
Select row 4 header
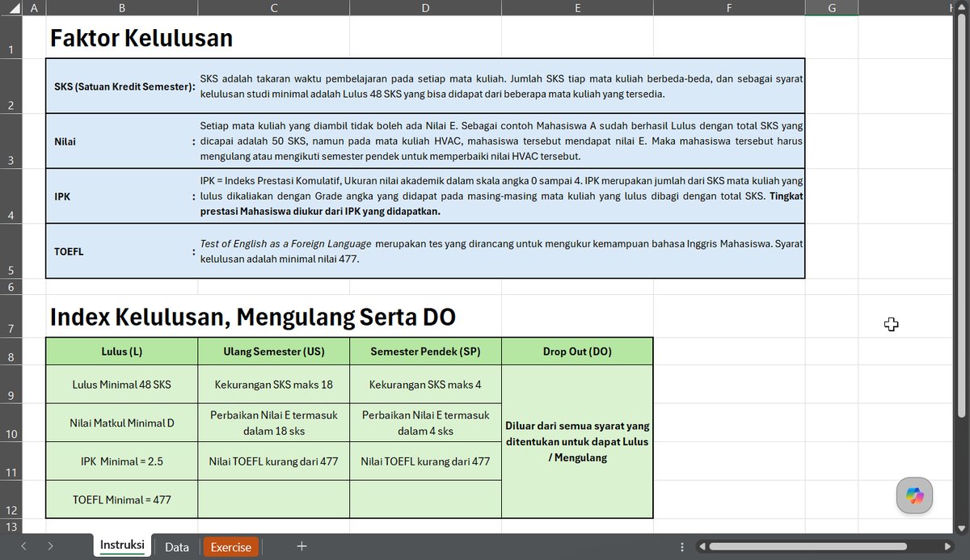[x=11, y=196]
